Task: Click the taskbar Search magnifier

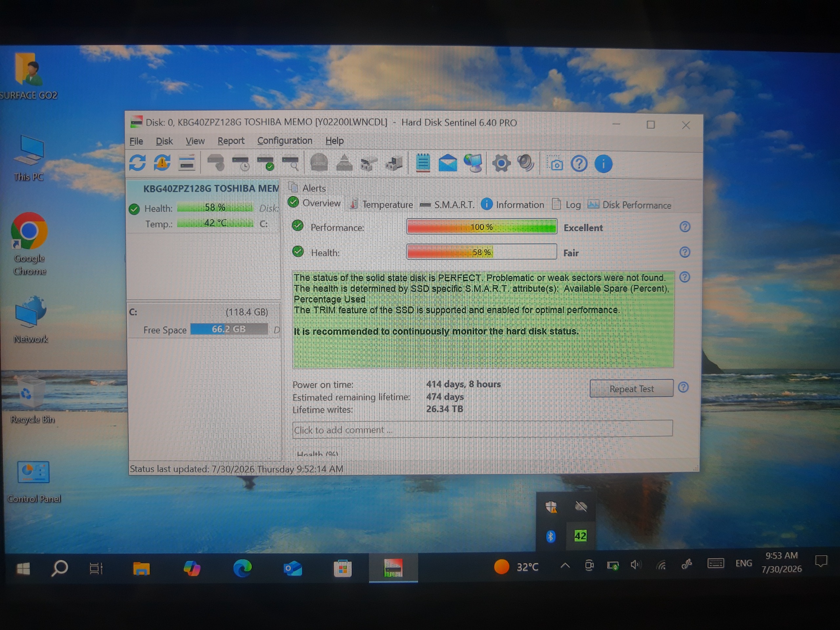Action: tap(59, 569)
